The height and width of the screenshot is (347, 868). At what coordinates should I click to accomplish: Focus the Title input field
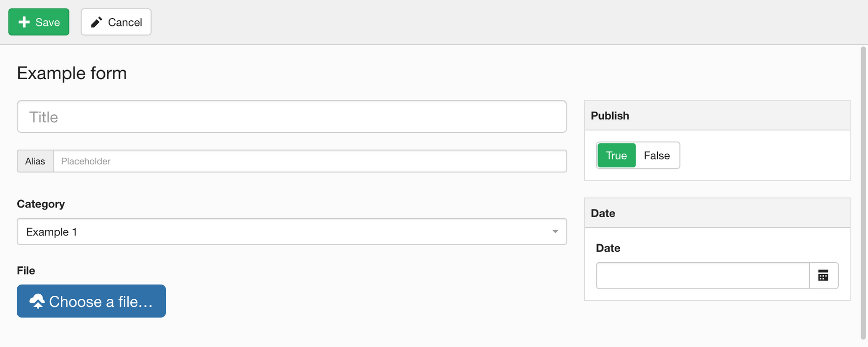(x=292, y=117)
